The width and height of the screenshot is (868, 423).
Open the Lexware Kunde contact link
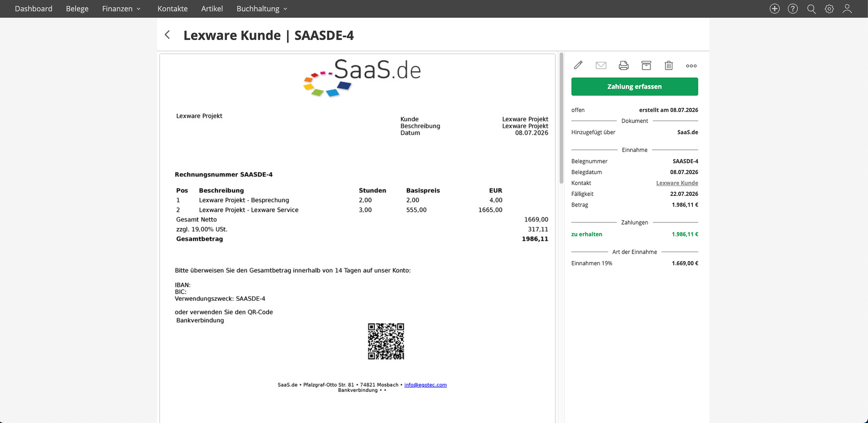click(x=677, y=183)
